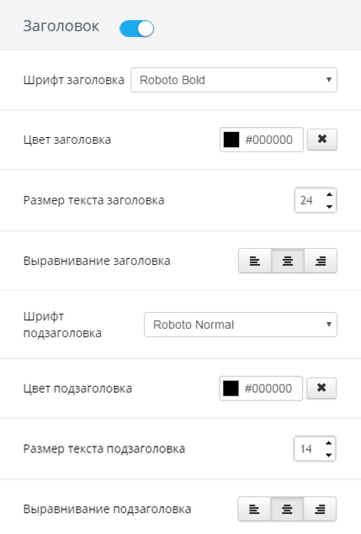
Task: Open the Шрифт заголовка dropdown
Action: click(234, 80)
